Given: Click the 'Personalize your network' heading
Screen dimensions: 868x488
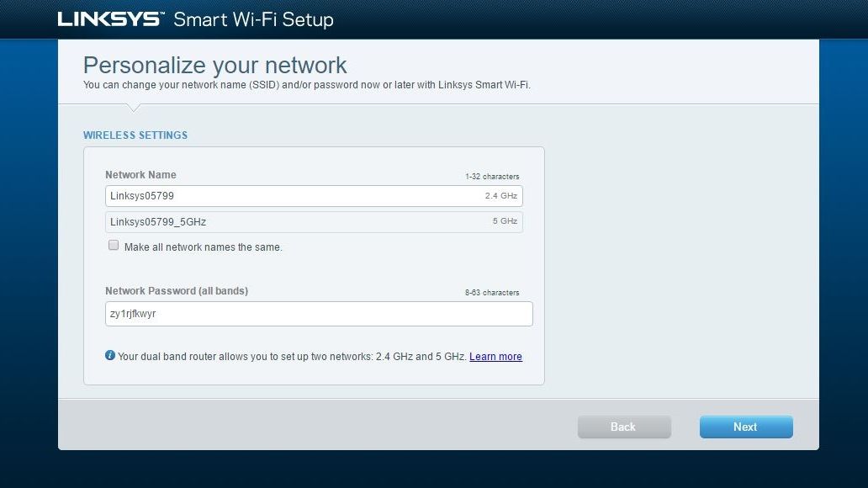Looking at the screenshot, I should (215, 66).
